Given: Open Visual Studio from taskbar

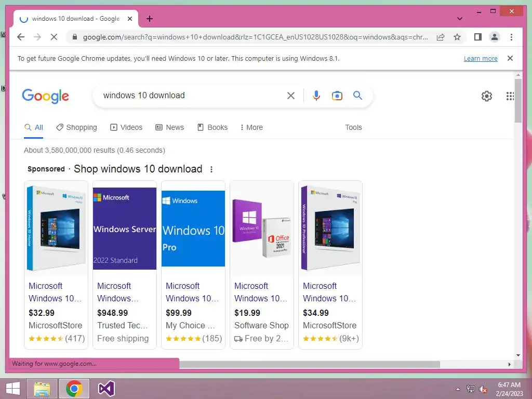Looking at the screenshot, I should 106,389.
